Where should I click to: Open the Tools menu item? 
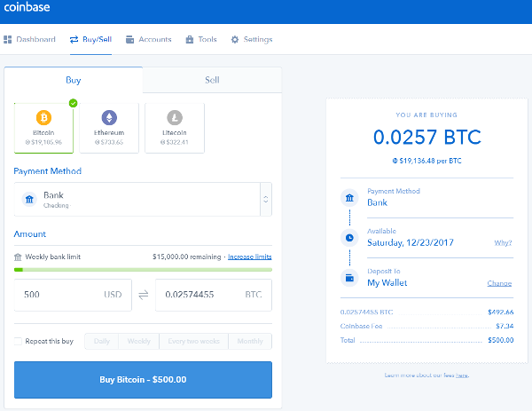point(201,39)
